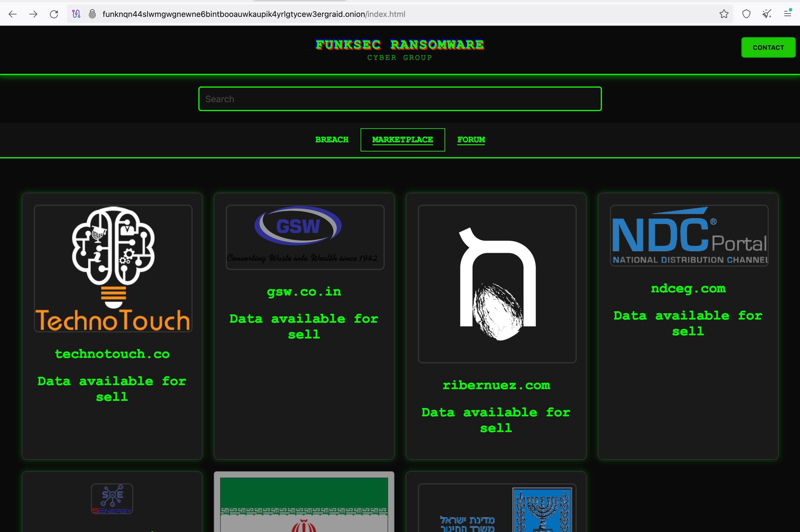Click the Iranian flag image thumbnail
Screen dimensions: 800x532
(304, 506)
